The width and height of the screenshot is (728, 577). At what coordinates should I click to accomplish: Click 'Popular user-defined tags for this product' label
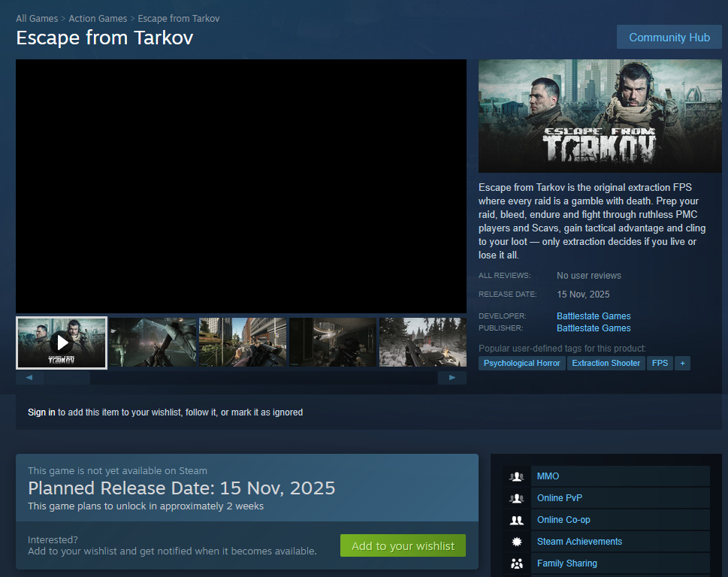562,349
